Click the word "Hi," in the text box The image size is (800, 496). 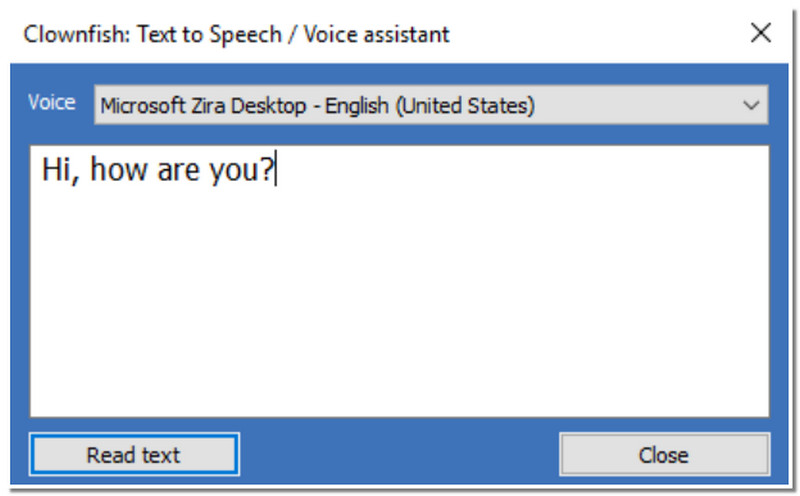click(60, 169)
